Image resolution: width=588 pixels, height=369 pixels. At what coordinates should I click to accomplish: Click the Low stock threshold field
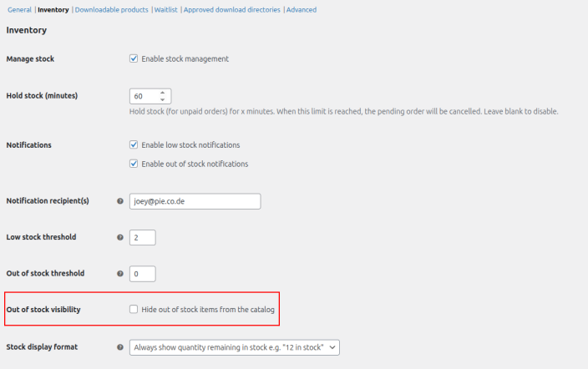click(143, 237)
